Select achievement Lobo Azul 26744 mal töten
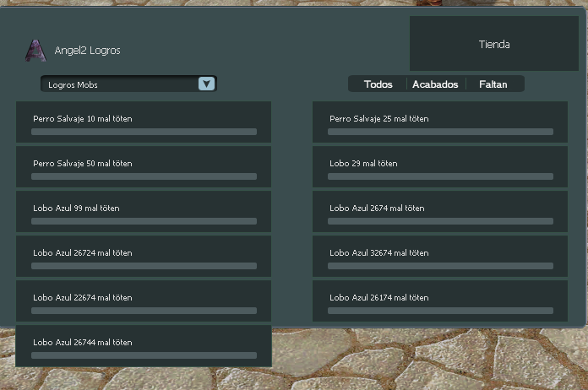 pyautogui.click(x=144, y=346)
